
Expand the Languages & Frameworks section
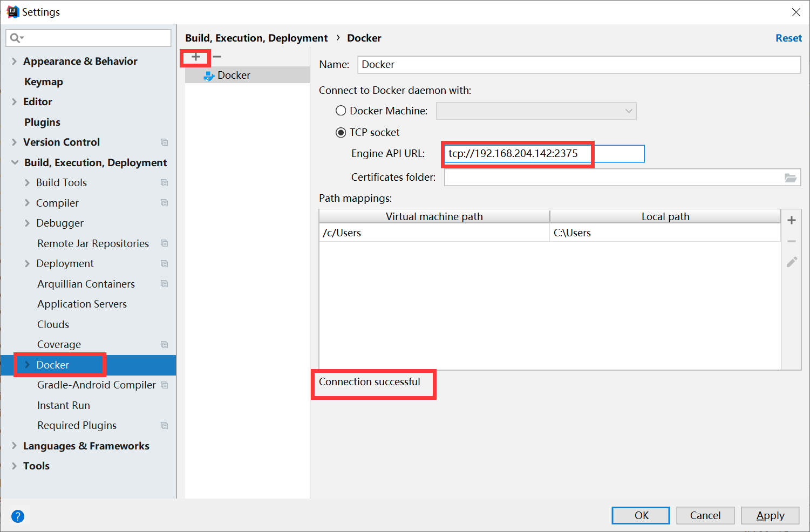coord(15,446)
